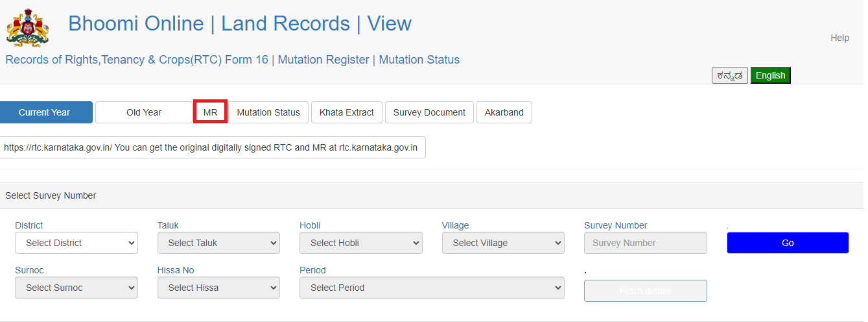Screen dimensions: 868x322
Task: Click the Karnataka state emblem logo
Action: click(x=27, y=27)
